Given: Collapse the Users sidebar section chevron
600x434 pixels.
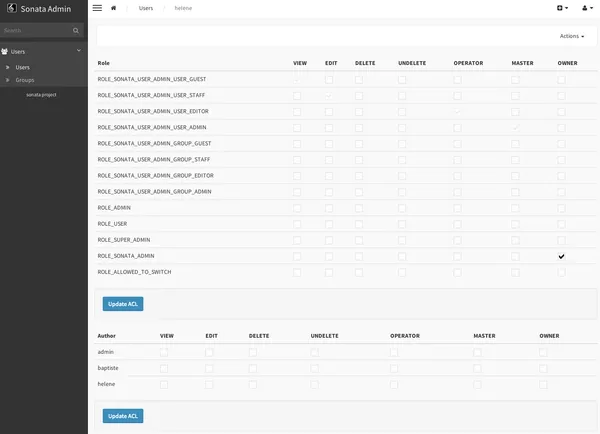Looking at the screenshot, I should [78, 51].
